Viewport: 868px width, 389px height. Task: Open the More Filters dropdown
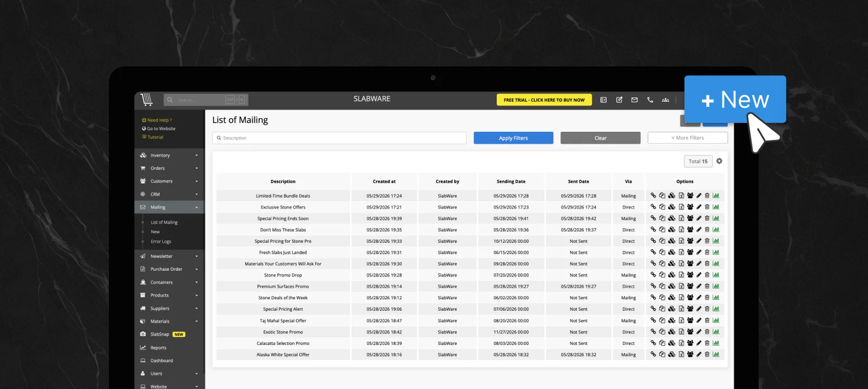tap(687, 138)
